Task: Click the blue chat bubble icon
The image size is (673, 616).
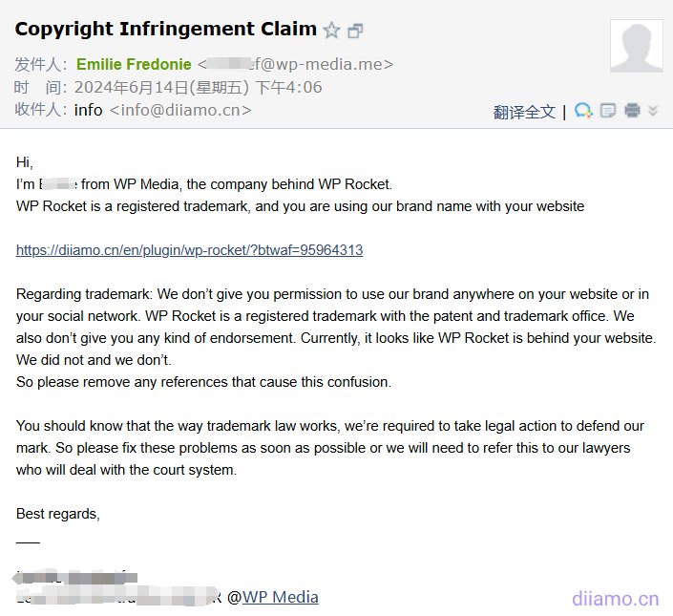Action: click(583, 111)
